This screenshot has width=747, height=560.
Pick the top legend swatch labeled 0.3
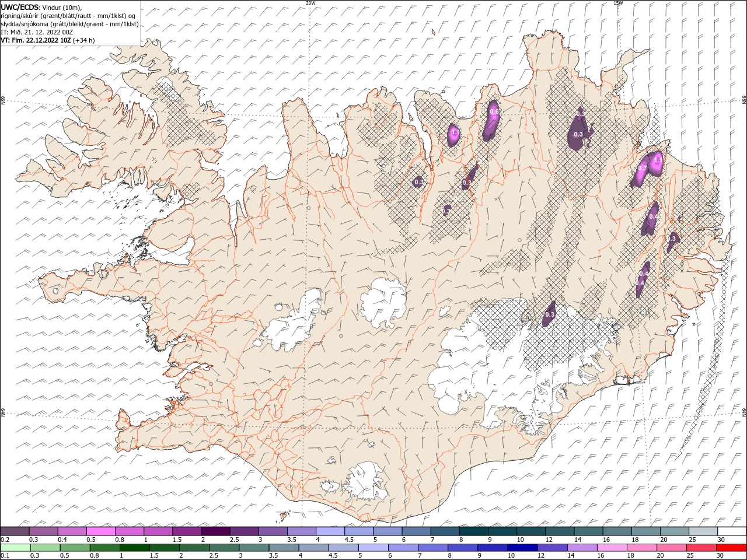pyautogui.click(x=43, y=531)
